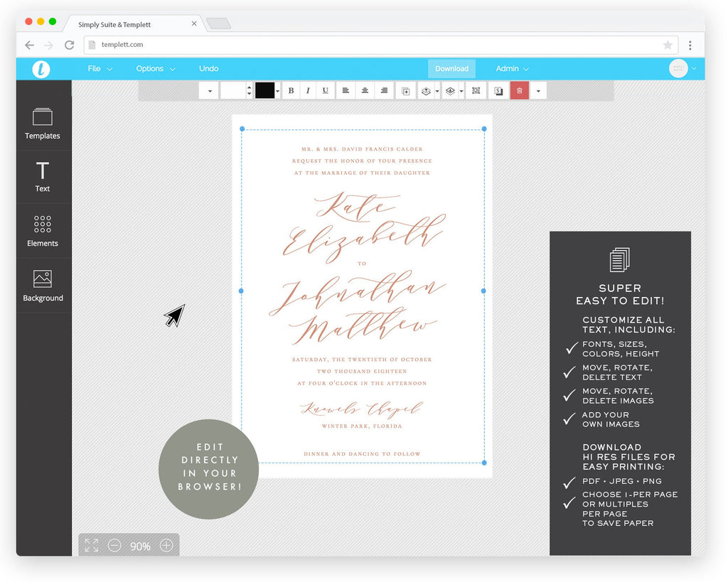Delete the selected element with red trash
Screen dimensions: 728x582
[520, 91]
